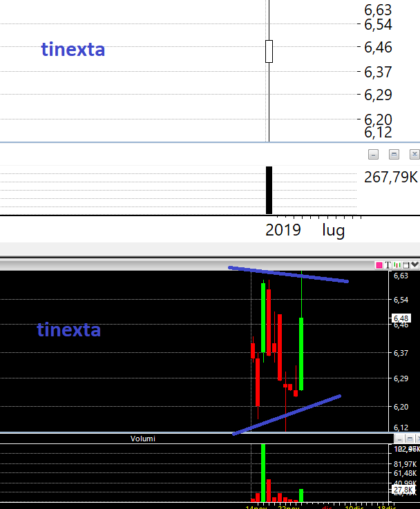Restore the Volumi panel in black chart
The width and height of the screenshot is (420, 509).
point(410,439)
